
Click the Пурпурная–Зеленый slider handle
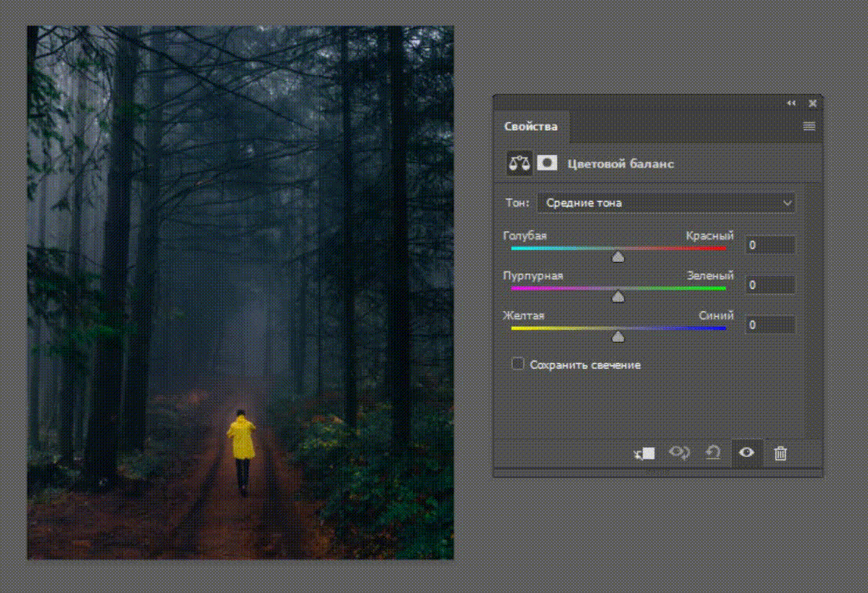click(618, 296)
